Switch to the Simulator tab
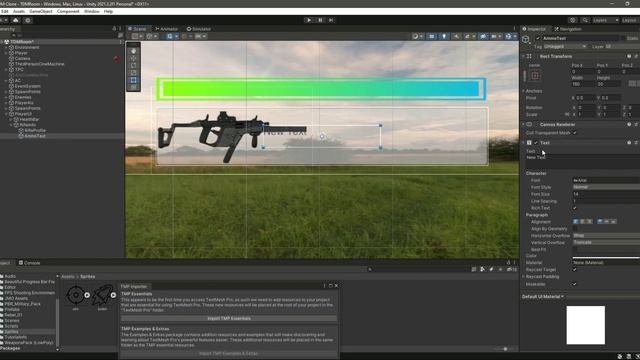The image size is (640, 360). (199, 29)
